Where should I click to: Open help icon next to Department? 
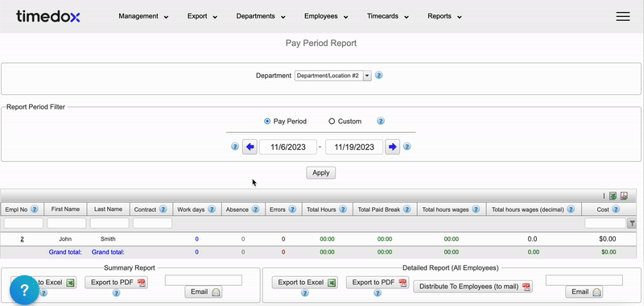pos(378,76)
